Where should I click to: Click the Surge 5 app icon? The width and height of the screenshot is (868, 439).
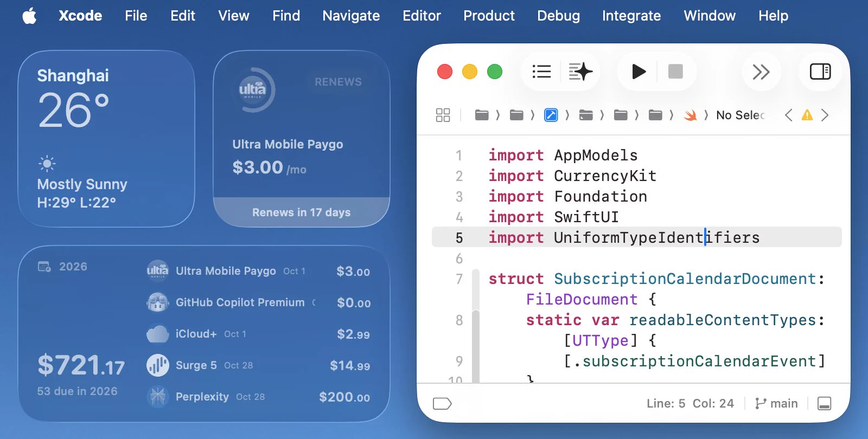[x=157, y=365]
